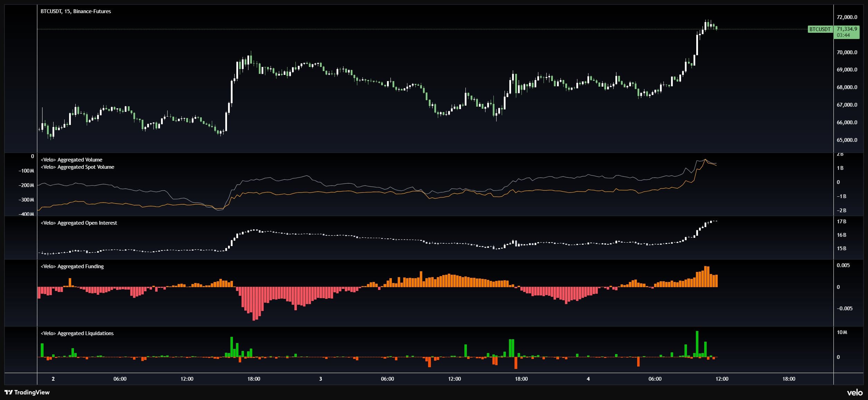Viewport: 868px width, 400px height.
Task: Click the green BTCUSDT price tag
Action: tap(820, 29)
